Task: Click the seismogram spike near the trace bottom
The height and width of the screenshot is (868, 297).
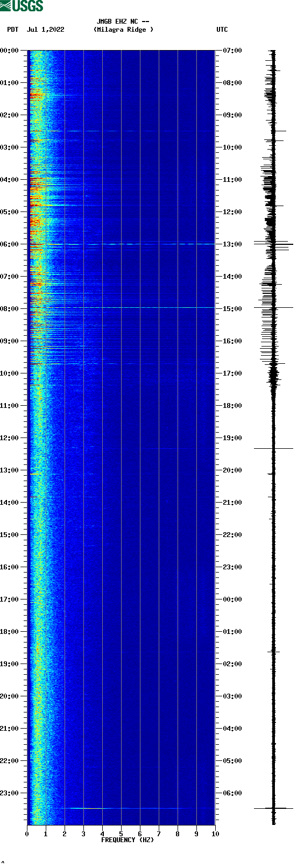Action: tap(273, 808)
